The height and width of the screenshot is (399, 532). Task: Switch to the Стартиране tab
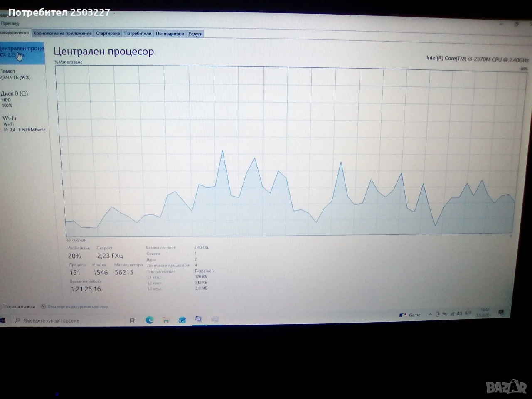pyautogui.click(x=108, y=33)
